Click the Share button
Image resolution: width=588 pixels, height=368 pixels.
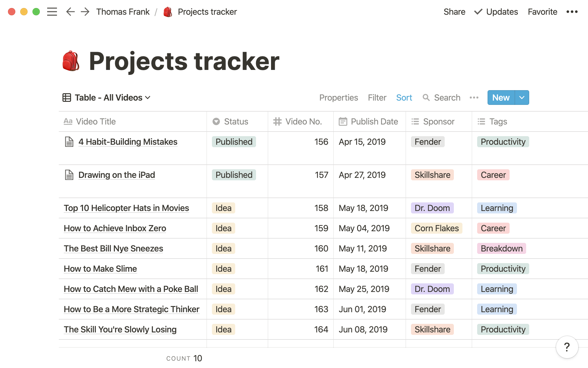coord(454,12)
